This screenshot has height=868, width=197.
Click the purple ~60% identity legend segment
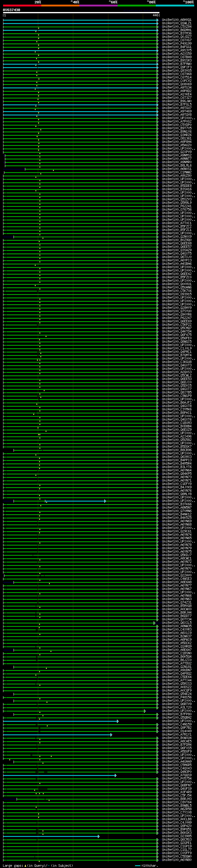tap(98, 6)
